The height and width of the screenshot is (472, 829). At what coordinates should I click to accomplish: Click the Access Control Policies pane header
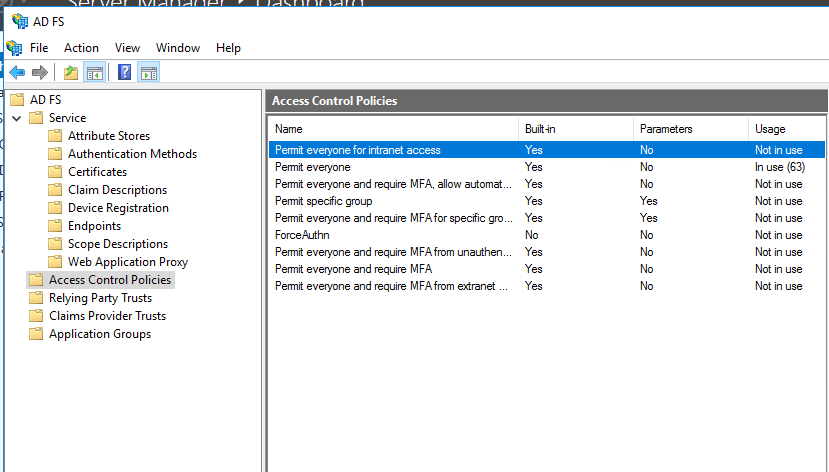(x=547, y=100)
